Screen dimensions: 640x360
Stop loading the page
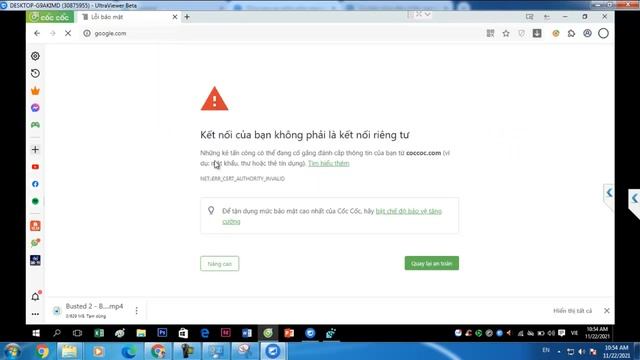pyautogui.click(x=68, y=33)
